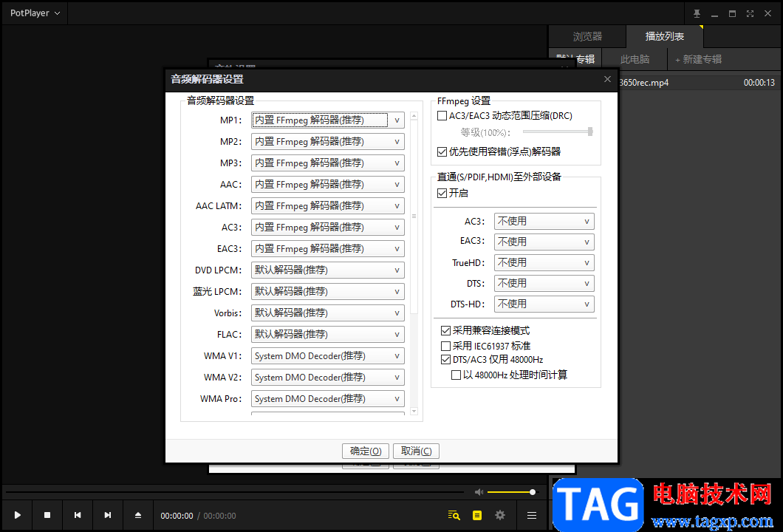Screen dimensions: 783x532
Task: Enable 以 48000Hz 处理时间计算 checkbox
Action: (x=456, y=375)
